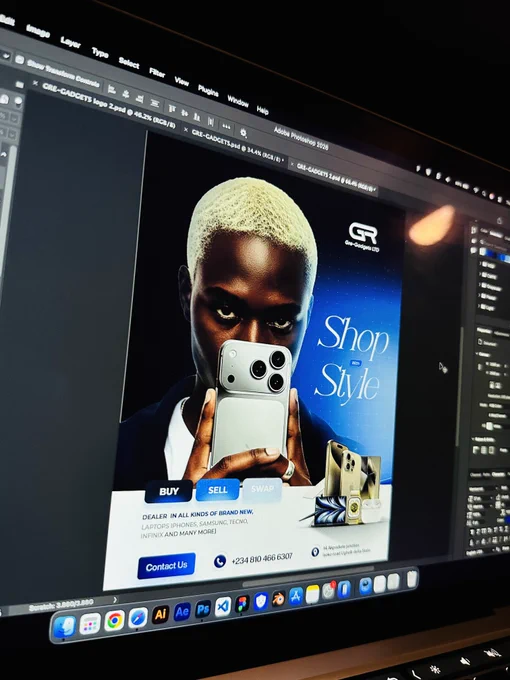Viewport: 510px width, 680px height.
Task: Switch to GRE-GADGETS 2.psd document tab
Action: point(336,179)
